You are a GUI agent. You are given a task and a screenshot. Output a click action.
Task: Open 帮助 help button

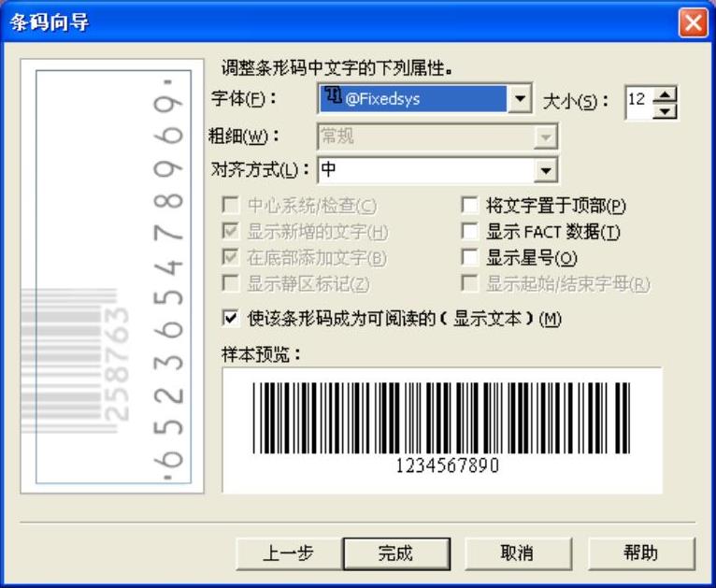(x=641, y=553)
